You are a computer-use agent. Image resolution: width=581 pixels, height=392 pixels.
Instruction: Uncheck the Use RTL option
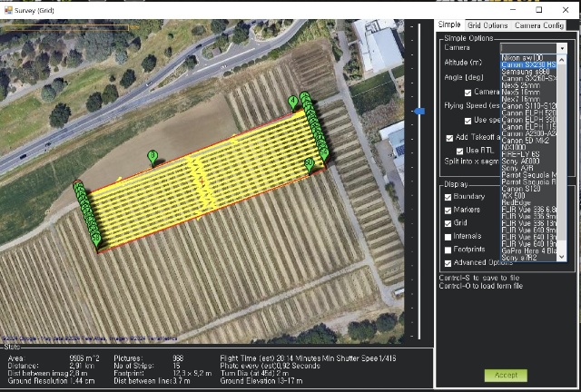point(460,151)
